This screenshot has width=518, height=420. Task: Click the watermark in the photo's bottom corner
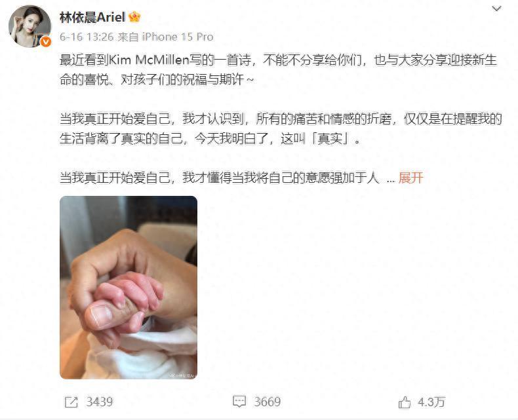coord(183,375)
